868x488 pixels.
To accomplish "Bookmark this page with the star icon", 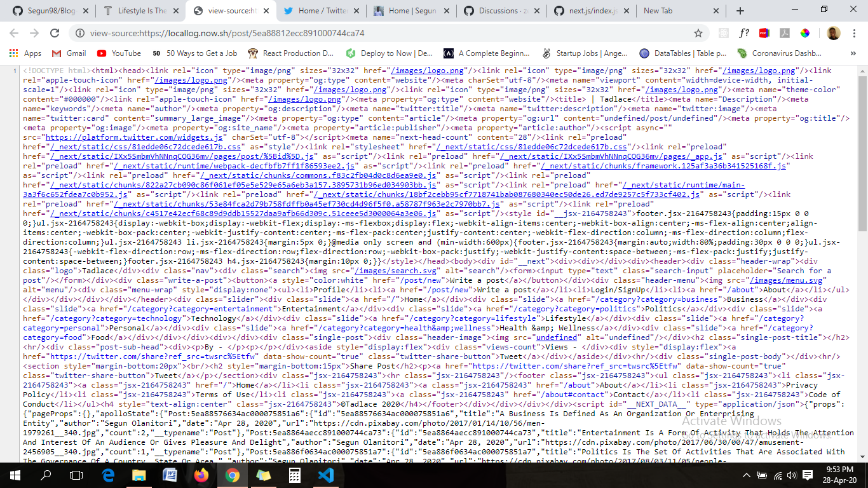I will coord(698,33).
